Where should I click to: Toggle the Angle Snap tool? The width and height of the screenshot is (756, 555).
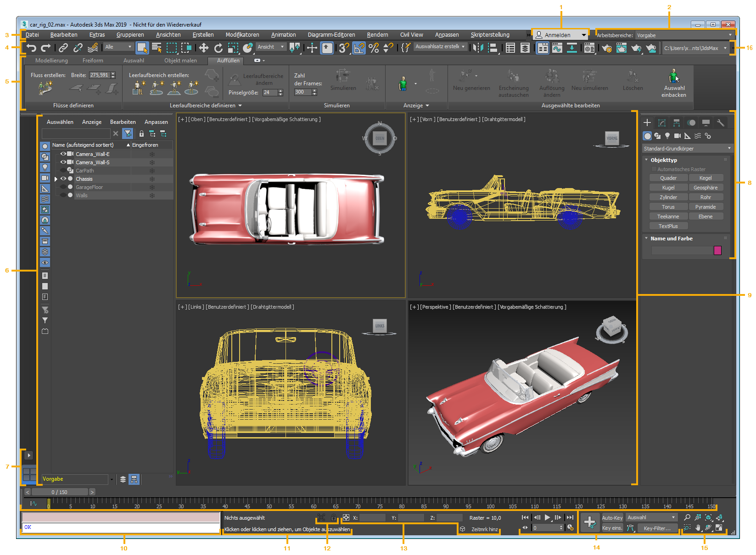359,48
